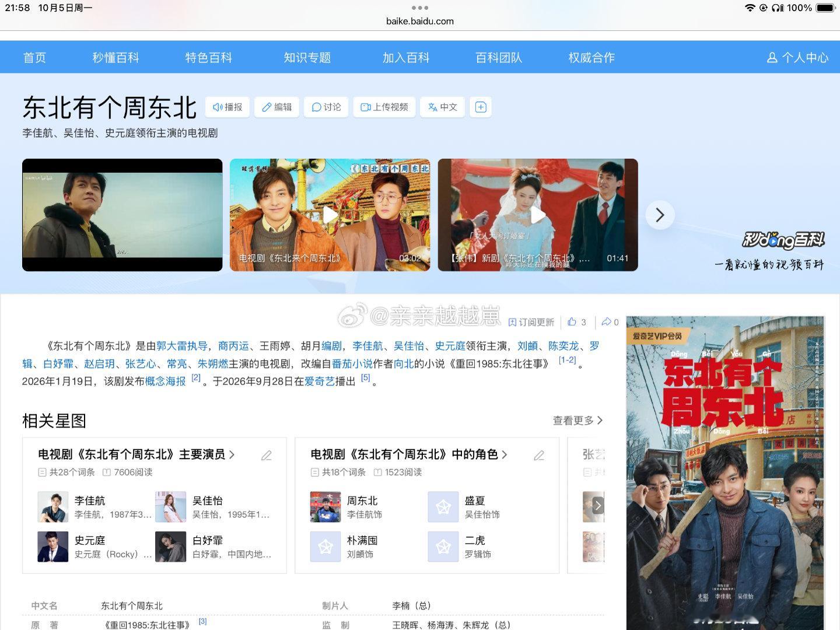Click 上传视频 upload video button
Viewport: 840px width, 630px height.
pos(384,107)
